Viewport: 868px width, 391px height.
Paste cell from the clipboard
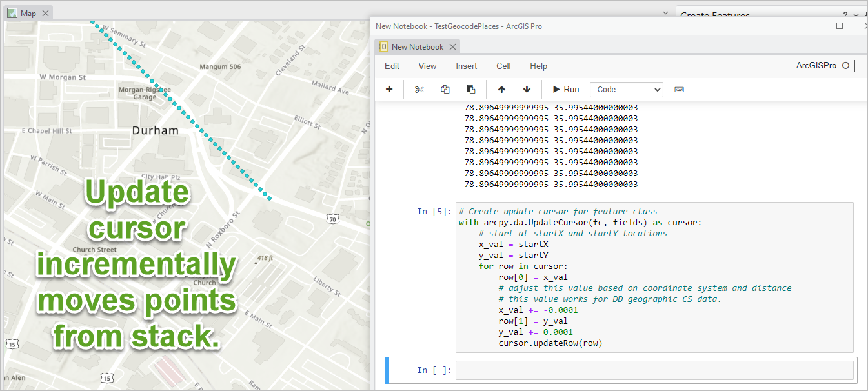(x=470, y=89)
